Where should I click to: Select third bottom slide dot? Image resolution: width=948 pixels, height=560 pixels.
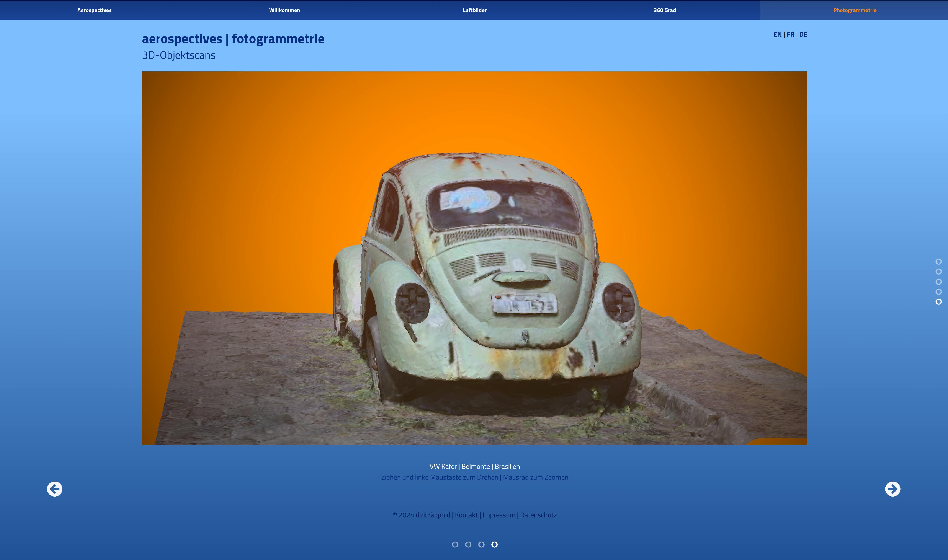[481, 545]
